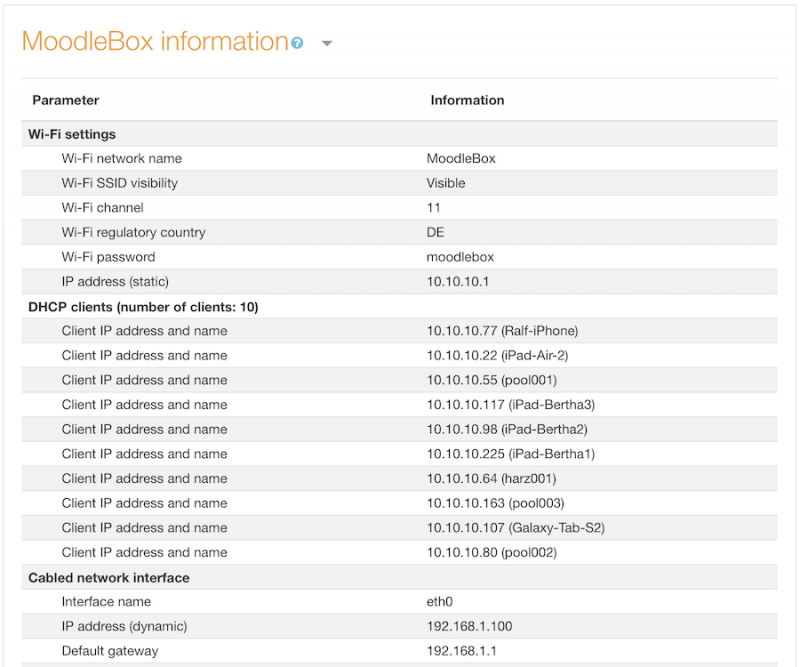800x667 pixels.
Task: Select the eth0 interface name value
Action: tap(439, 602)
